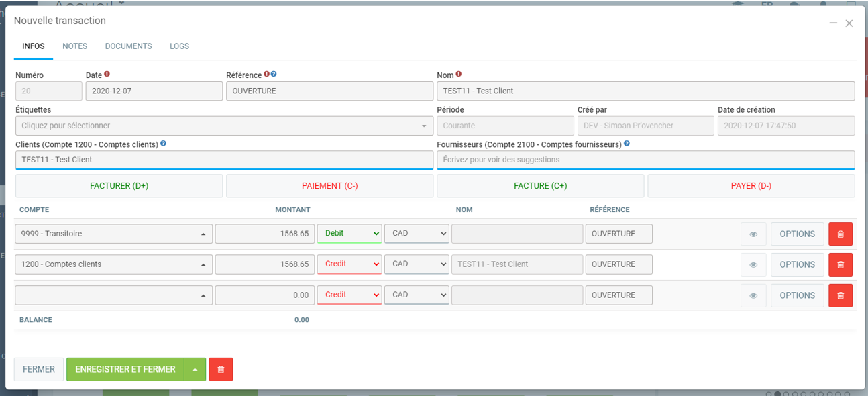Image resolution: width=868 pixels, height=396 pixels.
Task: Toggle eye icon on 9999 - Transitoire row
Action: point(753,234)
